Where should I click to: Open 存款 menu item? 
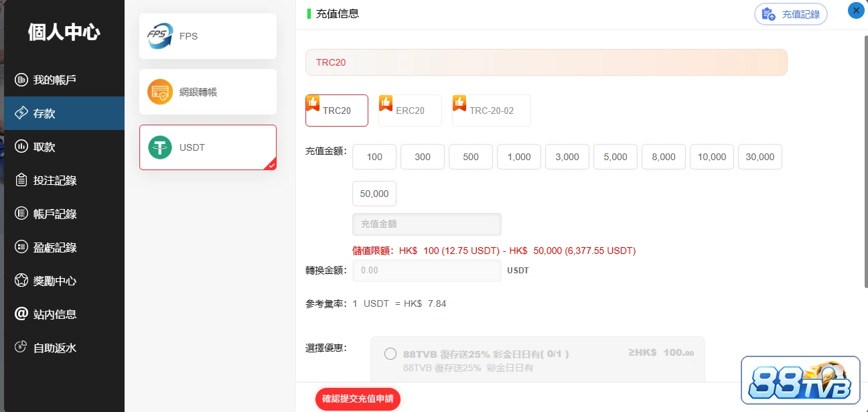click(64, 113)
